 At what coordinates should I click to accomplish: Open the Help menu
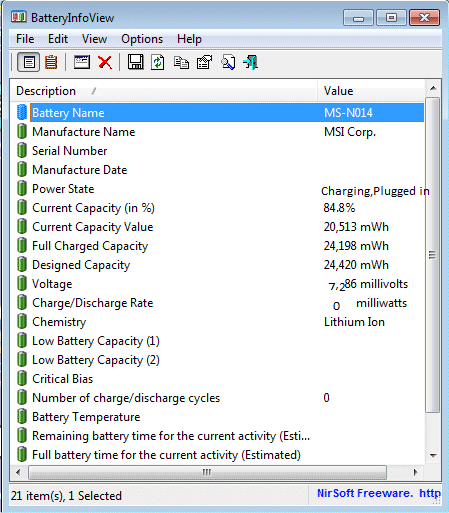click(189, 39)
